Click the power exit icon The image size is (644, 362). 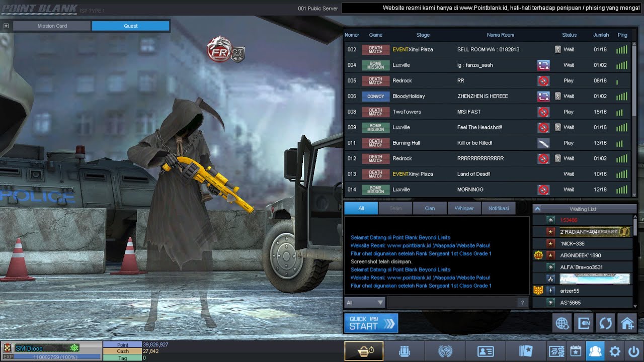click(x=634, y=351)
